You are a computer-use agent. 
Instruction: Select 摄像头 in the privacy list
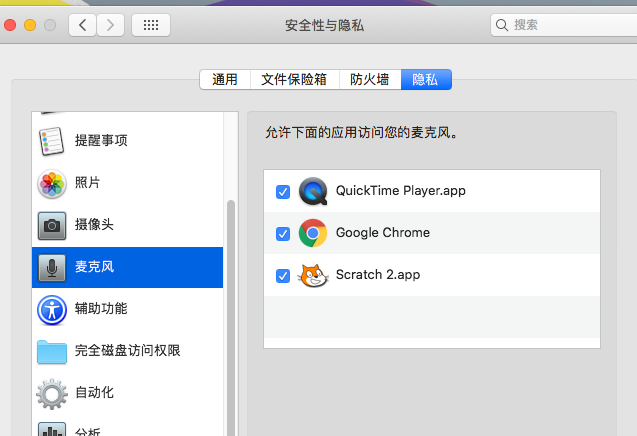click(x=128, y=226)
